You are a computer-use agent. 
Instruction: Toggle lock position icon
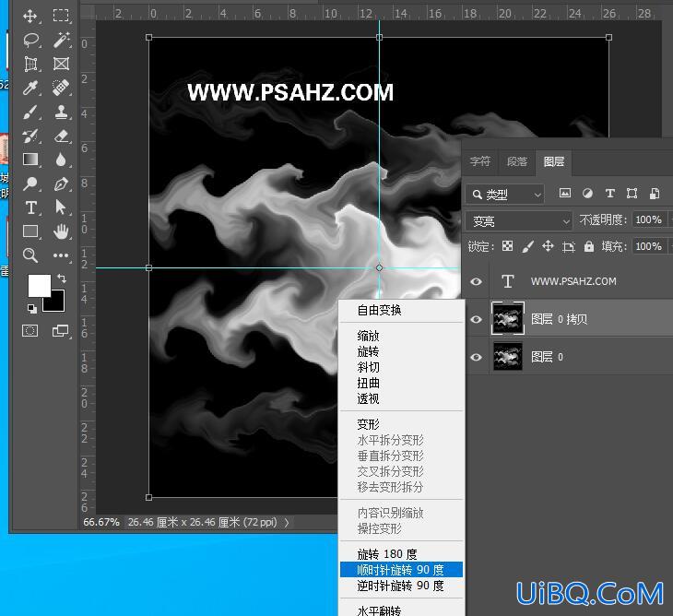(549, 246)
